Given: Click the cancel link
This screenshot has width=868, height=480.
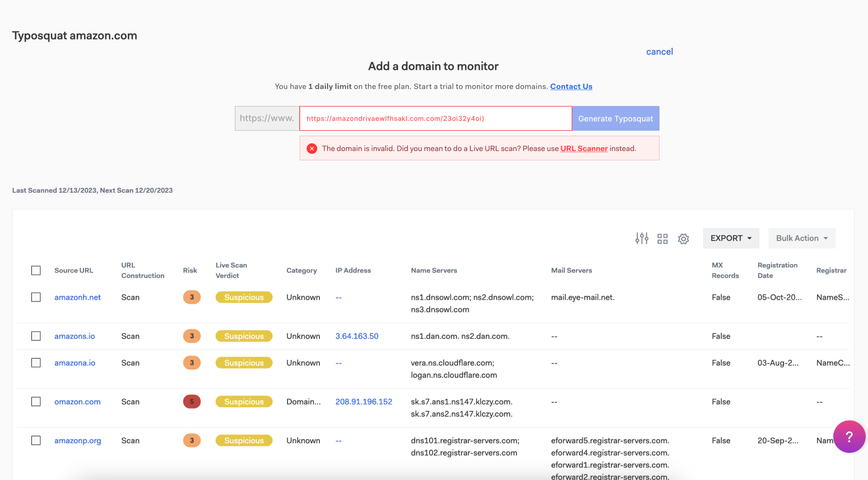Looking at the screenshot, I should pos(660,52).
